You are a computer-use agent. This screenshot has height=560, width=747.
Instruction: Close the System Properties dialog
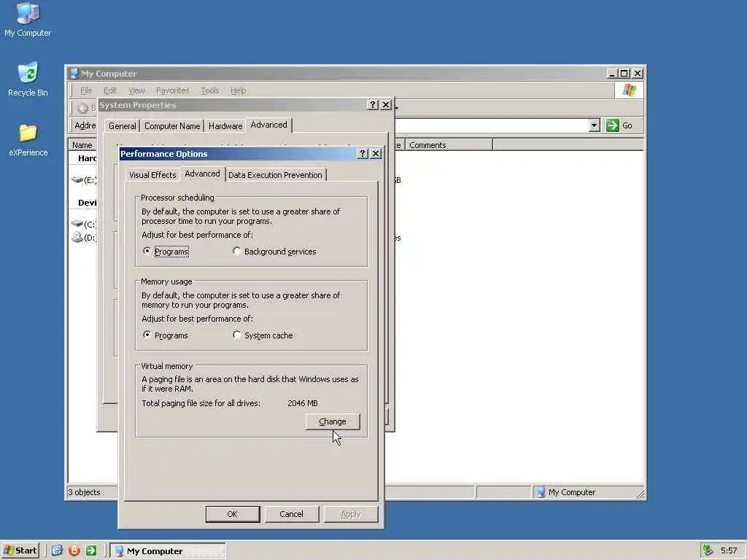387,105
